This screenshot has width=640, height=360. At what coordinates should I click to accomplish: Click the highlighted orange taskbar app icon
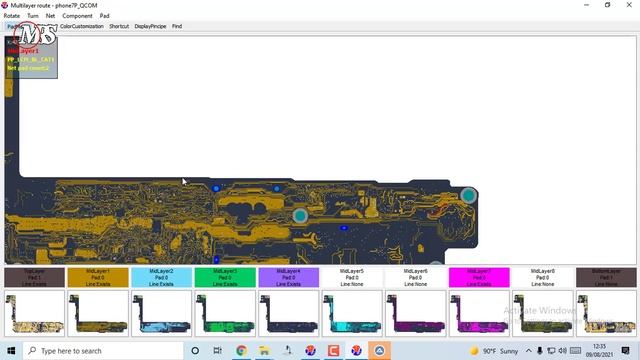(380, 351)
